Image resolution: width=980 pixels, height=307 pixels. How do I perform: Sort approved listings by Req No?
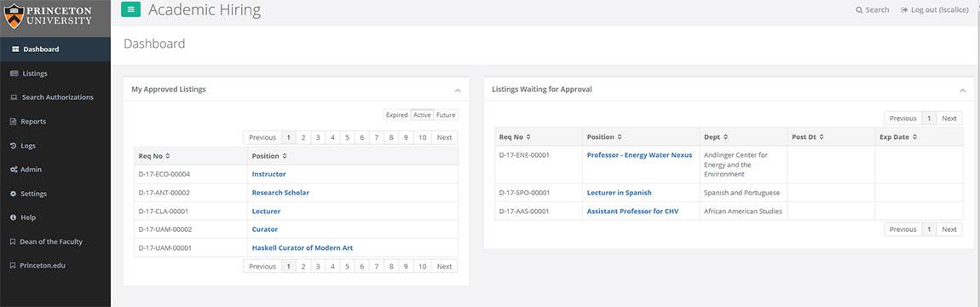[x=191, y=156]
